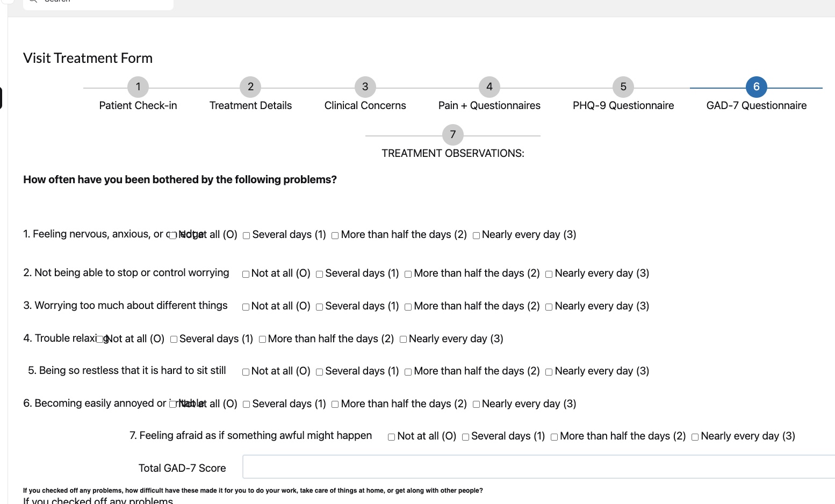835x504 pixels.
Task: Select 'Several days (1)' for worrying too much
Action: coord(320,307)
